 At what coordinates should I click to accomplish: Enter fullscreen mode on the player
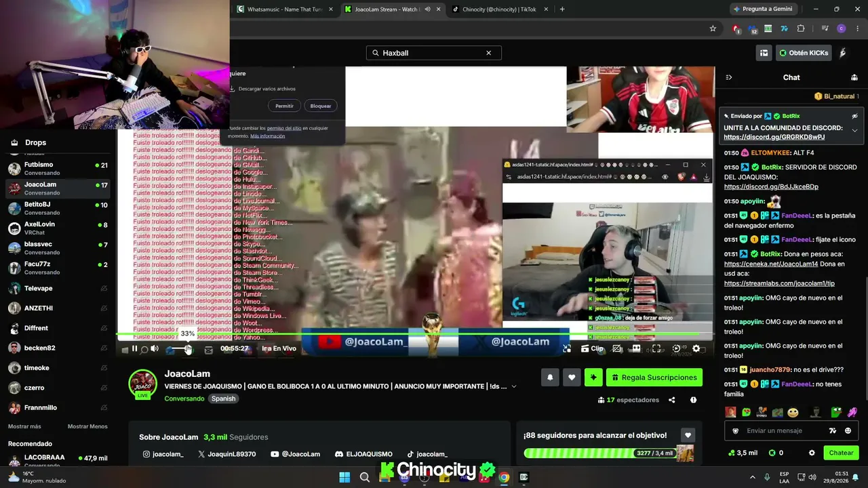point(656,348)
